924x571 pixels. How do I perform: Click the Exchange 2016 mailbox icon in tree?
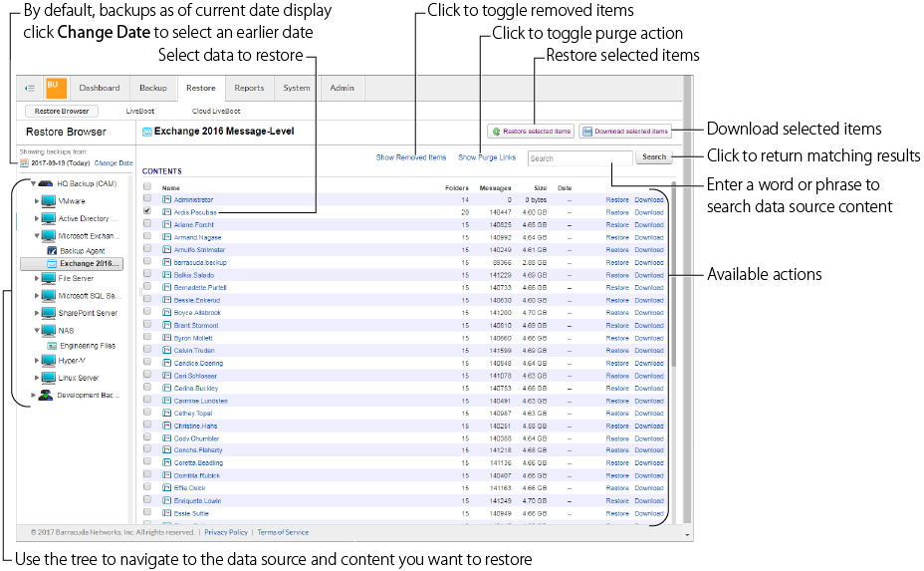click(x=52, y=264)
